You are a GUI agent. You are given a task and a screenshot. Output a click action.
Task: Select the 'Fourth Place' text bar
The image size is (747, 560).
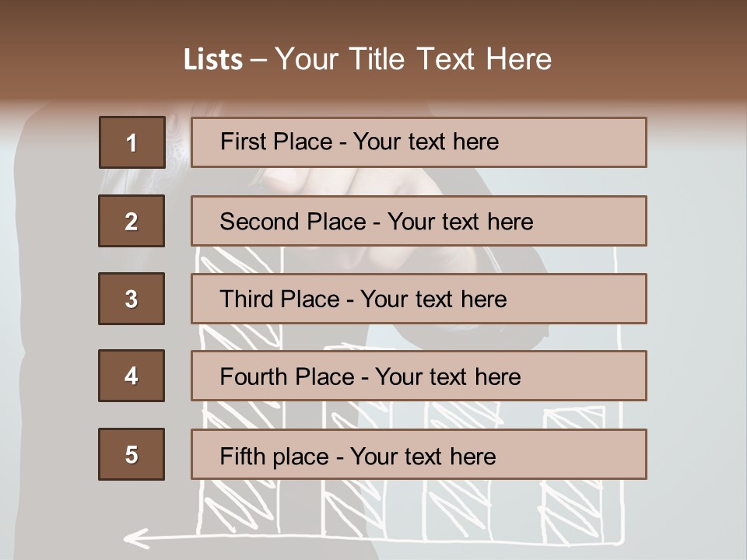tap(419, 376)
